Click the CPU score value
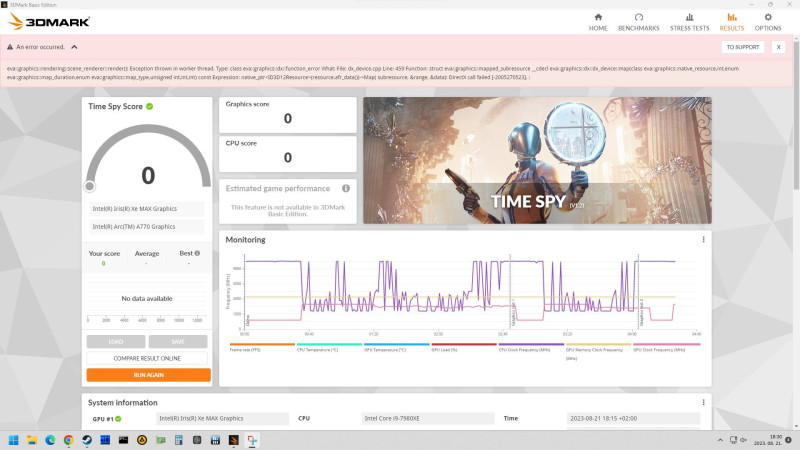Viewport: 800px width, 450px height. click(x=288, y=158)
